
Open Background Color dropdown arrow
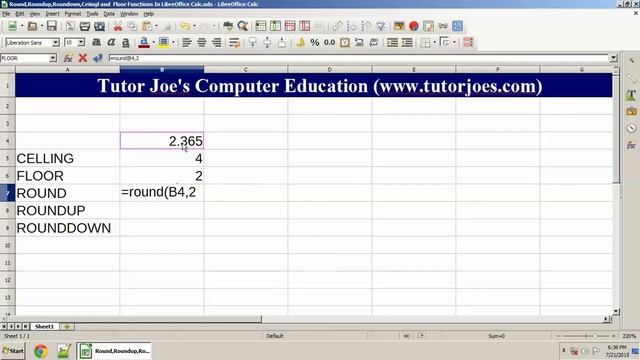[x=173, y=42]
